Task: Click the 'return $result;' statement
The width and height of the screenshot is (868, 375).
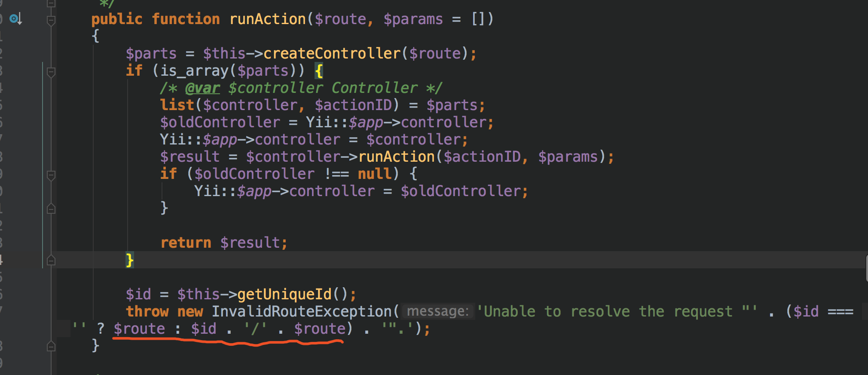Action: (224, 243)
